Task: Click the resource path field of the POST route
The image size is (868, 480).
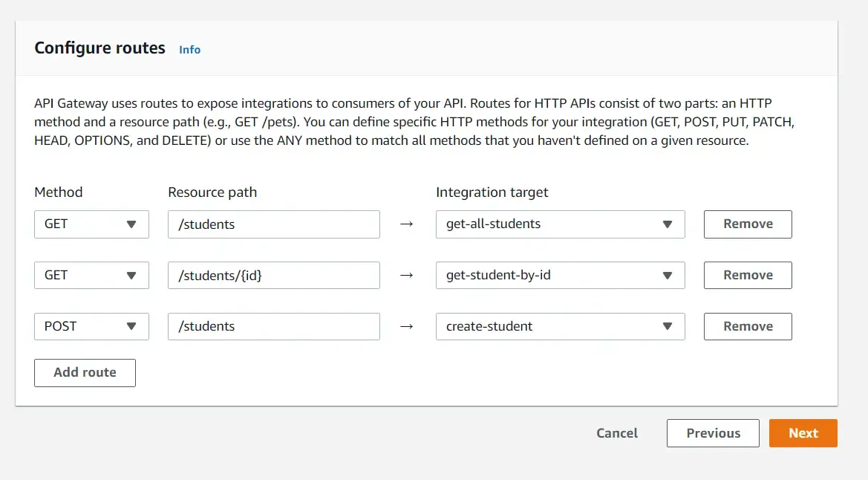Action: 273,326
